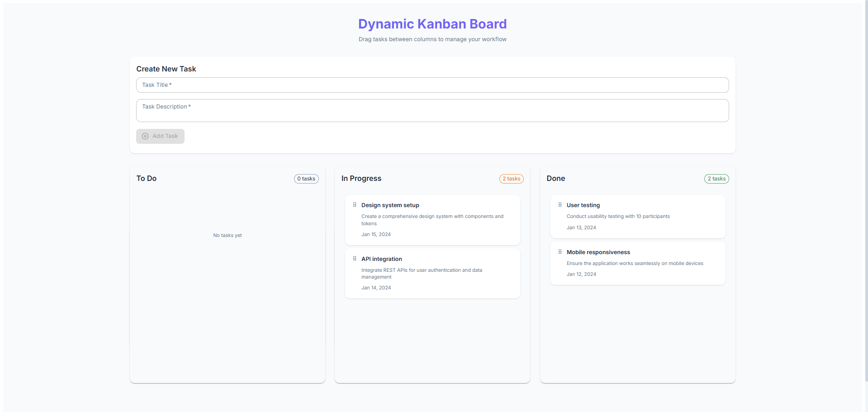Click the To Do column header
This screenshot has width=868, height=412.
pos(146,178)
